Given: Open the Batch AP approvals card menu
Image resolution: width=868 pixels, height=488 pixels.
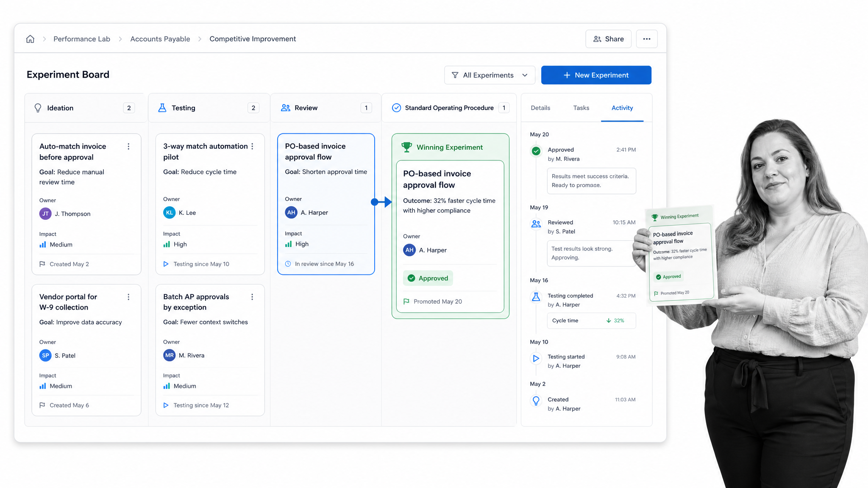Looking at the screenshot, I should [252, 297].
